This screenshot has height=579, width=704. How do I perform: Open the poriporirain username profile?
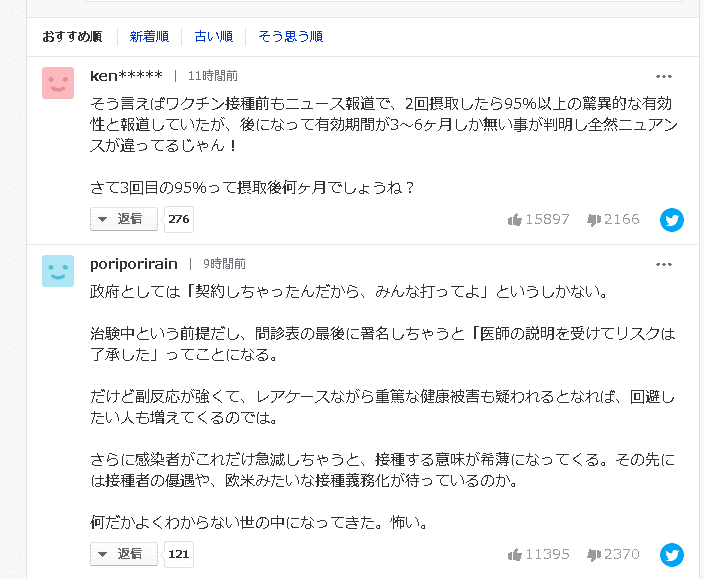(x=134, y=264)
